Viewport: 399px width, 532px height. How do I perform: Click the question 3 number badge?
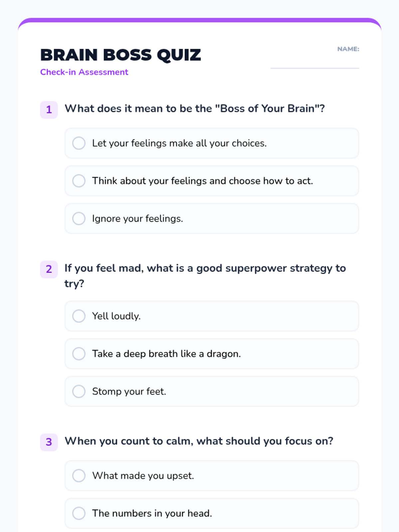(49, 442)
